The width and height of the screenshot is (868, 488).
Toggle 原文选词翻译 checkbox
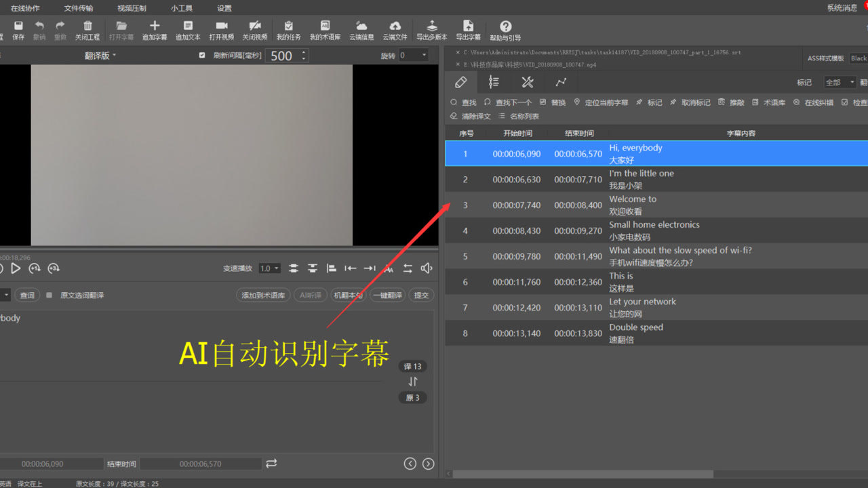point(50,296)
